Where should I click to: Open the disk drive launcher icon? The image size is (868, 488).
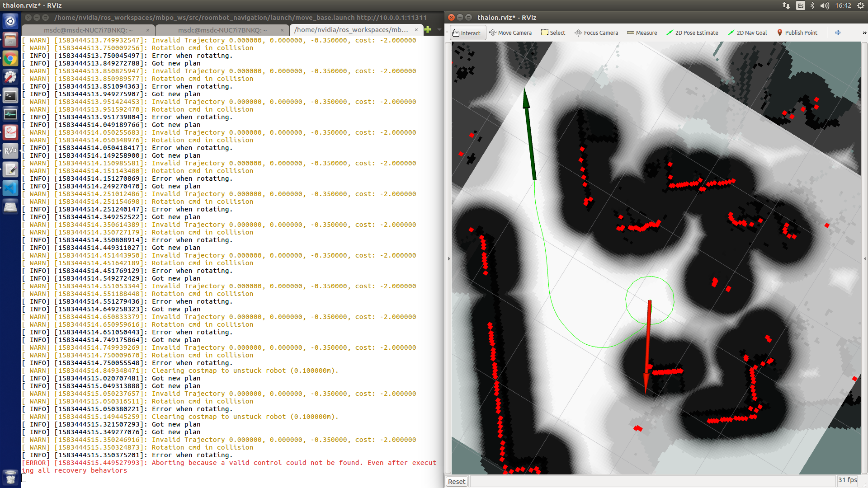(x=10, y=207)
